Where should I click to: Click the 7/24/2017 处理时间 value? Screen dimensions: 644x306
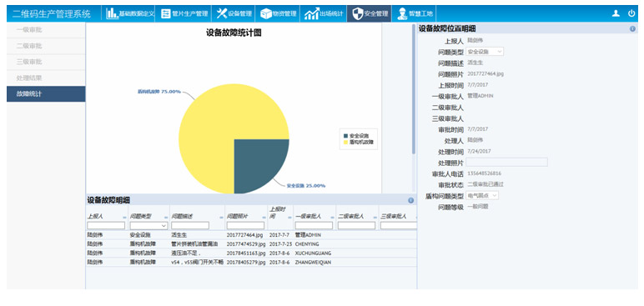[479, 151]
